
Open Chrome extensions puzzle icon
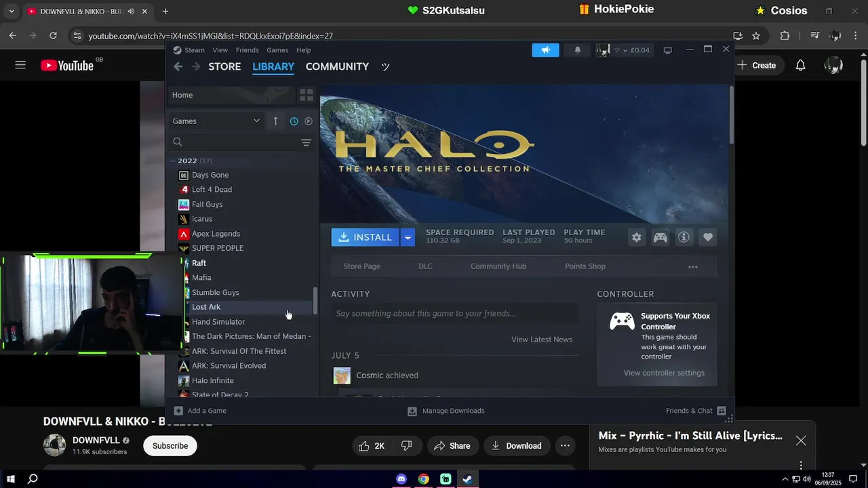tap(785, 36)
